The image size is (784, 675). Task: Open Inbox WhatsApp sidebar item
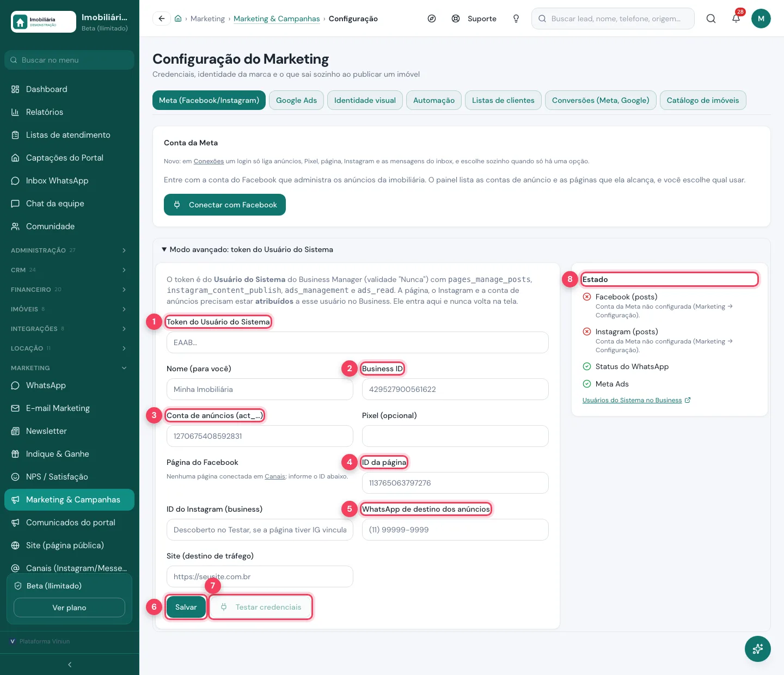click(69, 181)
